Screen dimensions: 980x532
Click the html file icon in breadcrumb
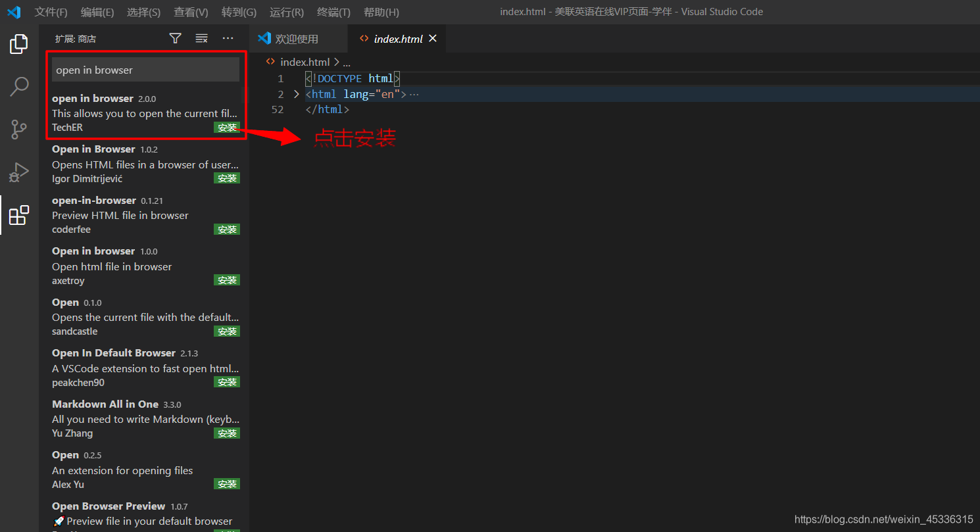[x=270, y=62]
